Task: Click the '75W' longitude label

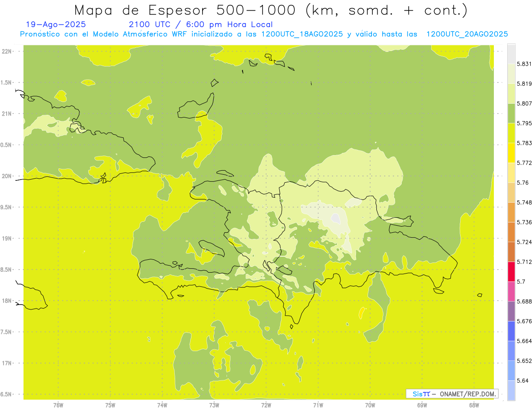Action: 110,405
